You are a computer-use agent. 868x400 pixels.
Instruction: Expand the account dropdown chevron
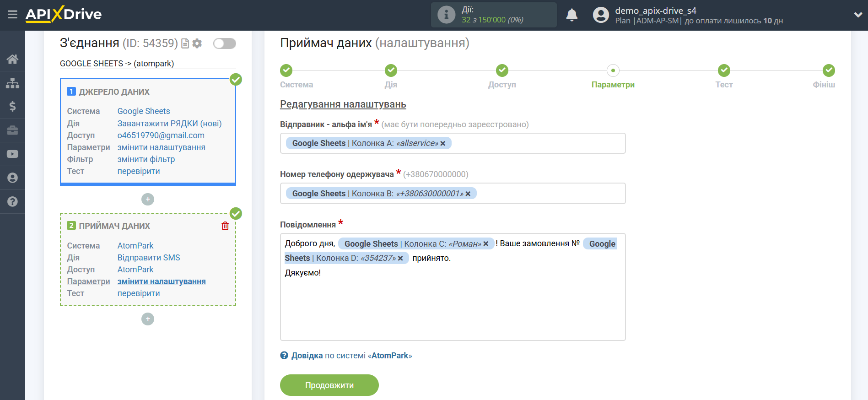tap(858, 15)
